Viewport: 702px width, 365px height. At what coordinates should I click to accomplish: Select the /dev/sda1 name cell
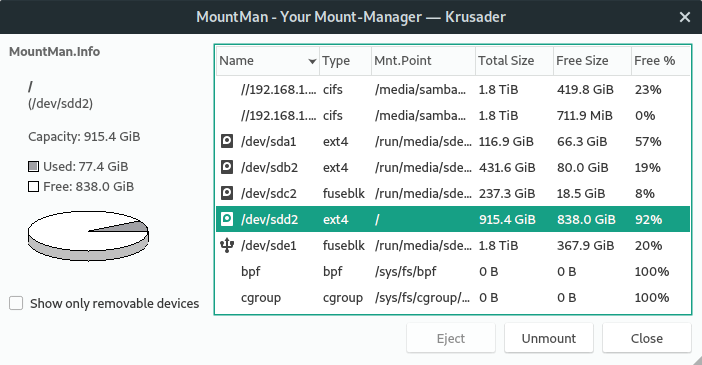pyautogui.click(x=269, y=142)
